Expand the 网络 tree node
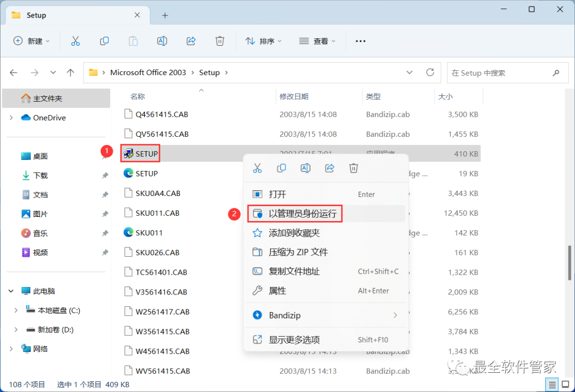The height and width of the screenshot is (392, 575). [11, 349]
